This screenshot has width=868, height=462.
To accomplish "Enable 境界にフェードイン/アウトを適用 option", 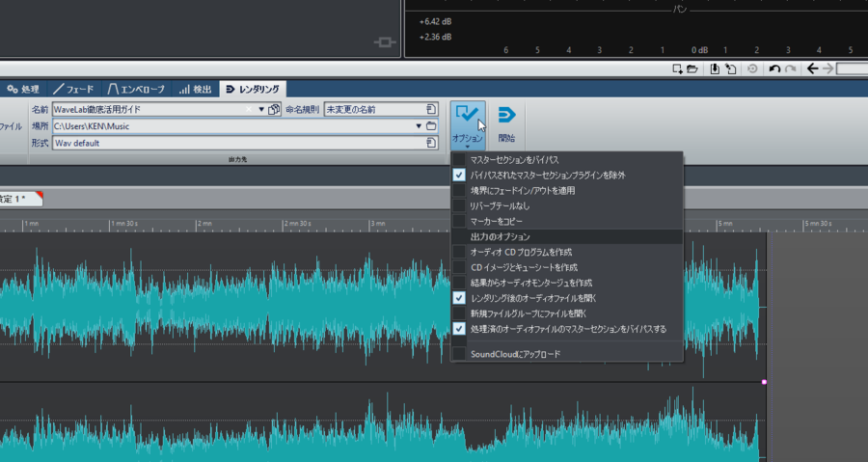I will [x=459, y=190].
